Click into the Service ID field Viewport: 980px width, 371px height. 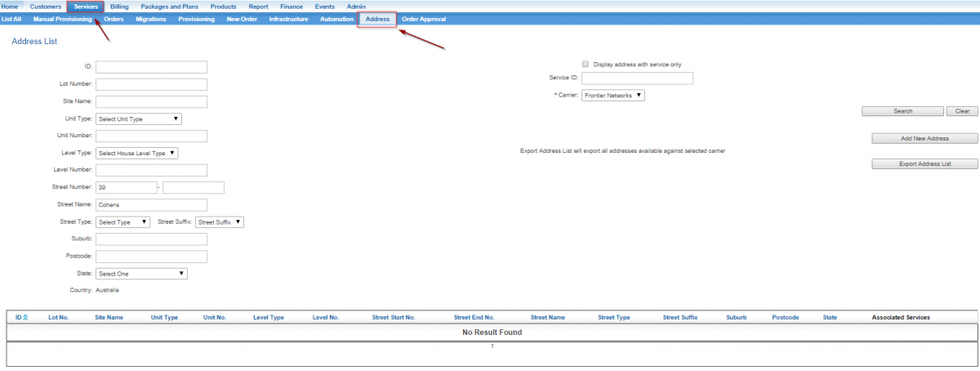click(637, 78)
